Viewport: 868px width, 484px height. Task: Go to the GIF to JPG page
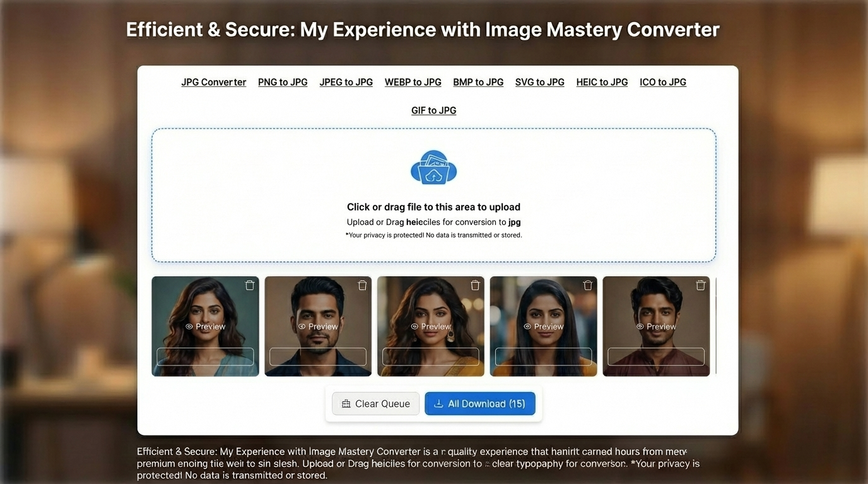(433, 110)
